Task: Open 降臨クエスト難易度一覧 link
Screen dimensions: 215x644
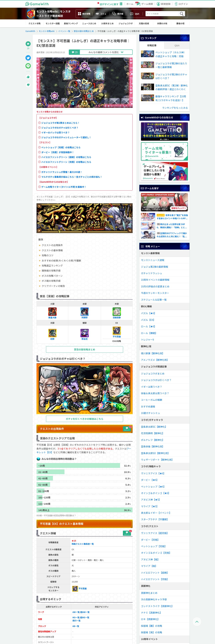Action: pos(83,544)
